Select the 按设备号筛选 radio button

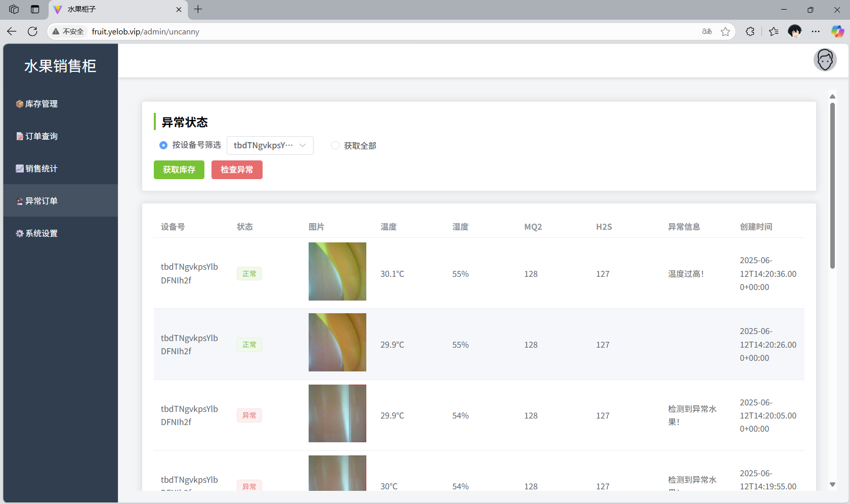(x=163, y=145)
